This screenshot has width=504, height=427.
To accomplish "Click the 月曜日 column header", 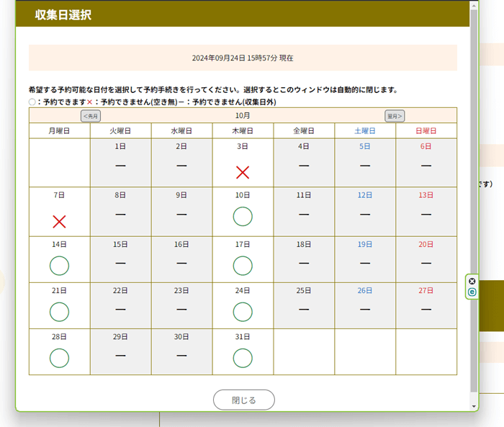I will [60, 131].
